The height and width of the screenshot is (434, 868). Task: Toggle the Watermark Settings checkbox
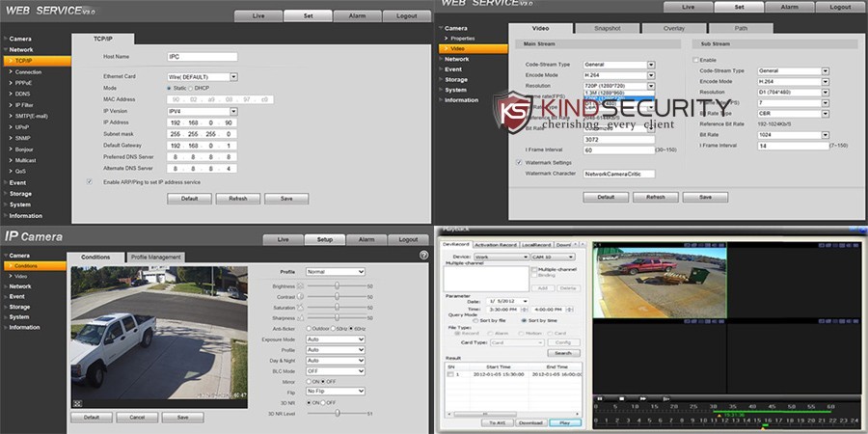click(519, 162)
